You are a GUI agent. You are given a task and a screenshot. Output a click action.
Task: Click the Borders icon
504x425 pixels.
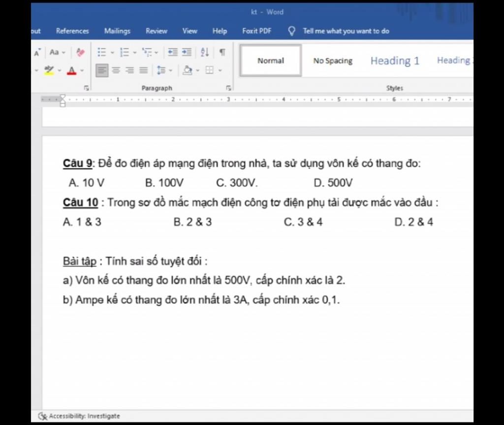pyautogui.click(x=210, y=70)
